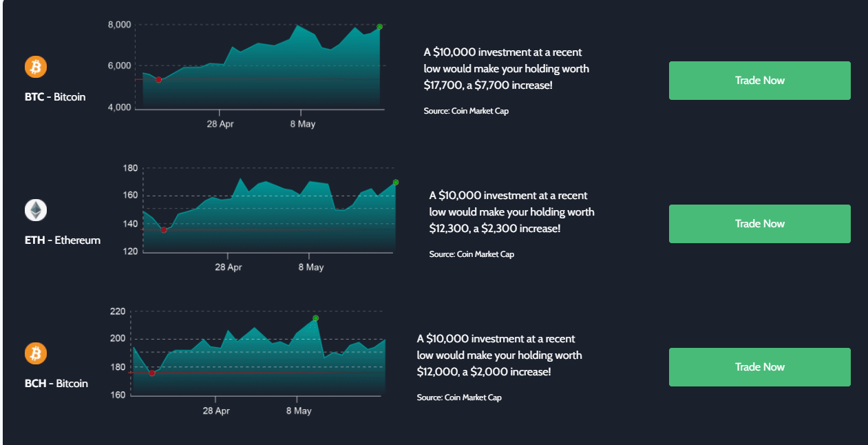The height and width of the screenshot is (445, 868).
Task: Click the ETH - Ethereum label
Action: pos(63,240)
